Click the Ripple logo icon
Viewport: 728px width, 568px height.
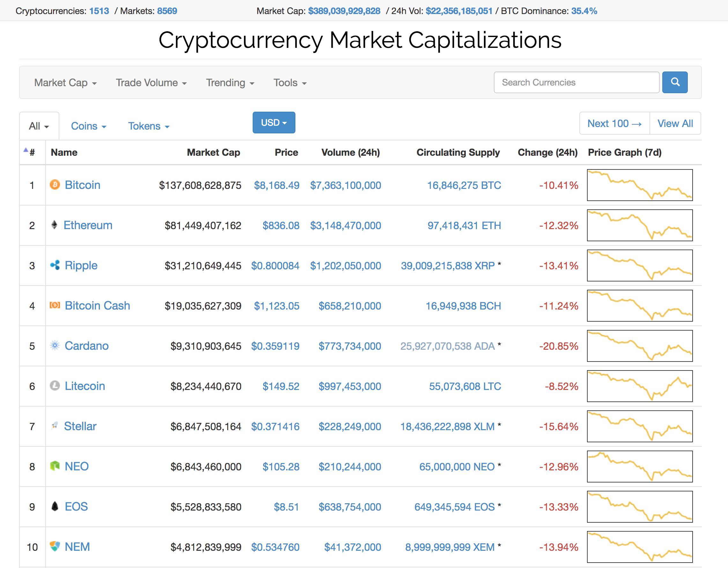pyautogui.click(x=55, y=265)
